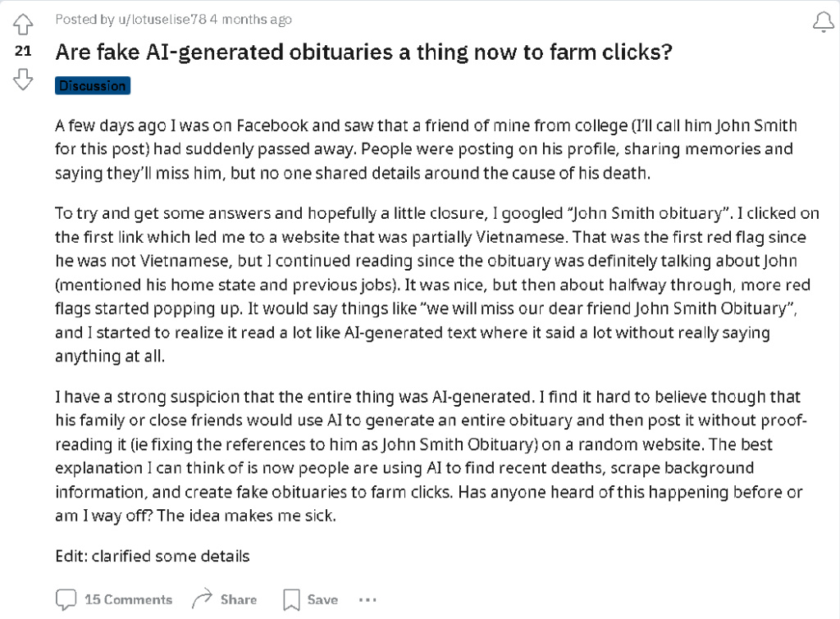The width and height of the screenshot is (840, 619).
Task: View the '15 Comments' text link
Action: (129, 599)
